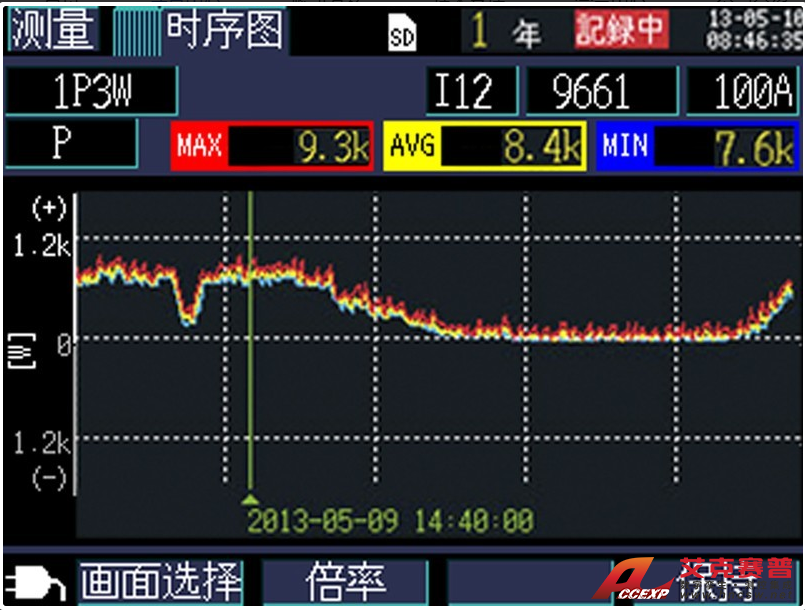
Task: Click the AC power plug icon
Action: tap(36, 584)
